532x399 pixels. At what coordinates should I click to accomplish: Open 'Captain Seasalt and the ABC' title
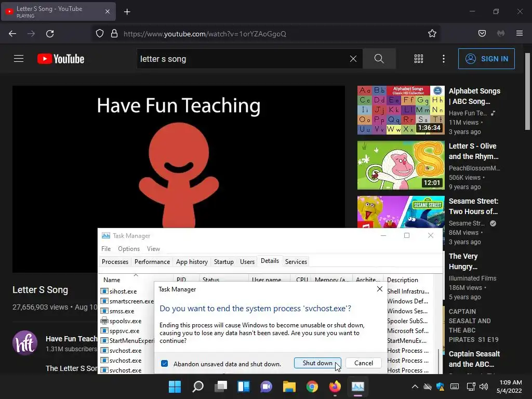coord(474,359)
